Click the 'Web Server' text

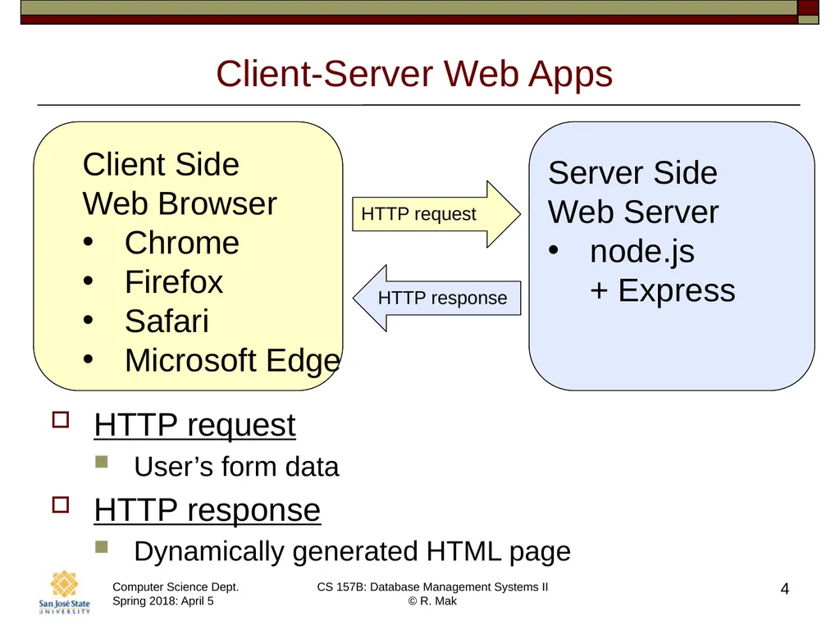tap(633, 212)
